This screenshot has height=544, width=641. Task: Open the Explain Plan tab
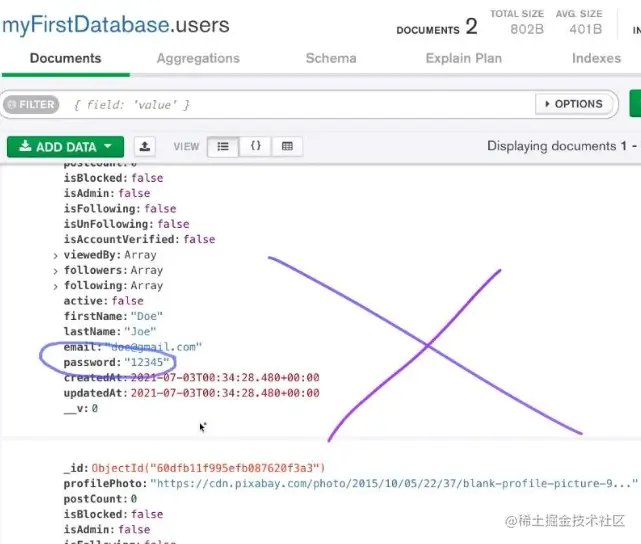464,58
